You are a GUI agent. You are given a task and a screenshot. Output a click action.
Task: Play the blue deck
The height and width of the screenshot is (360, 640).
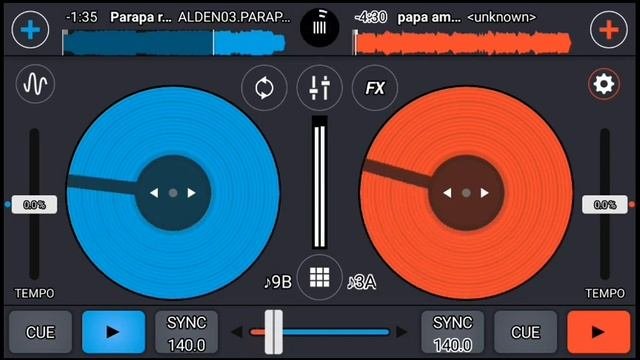click(x=113, y=332)
